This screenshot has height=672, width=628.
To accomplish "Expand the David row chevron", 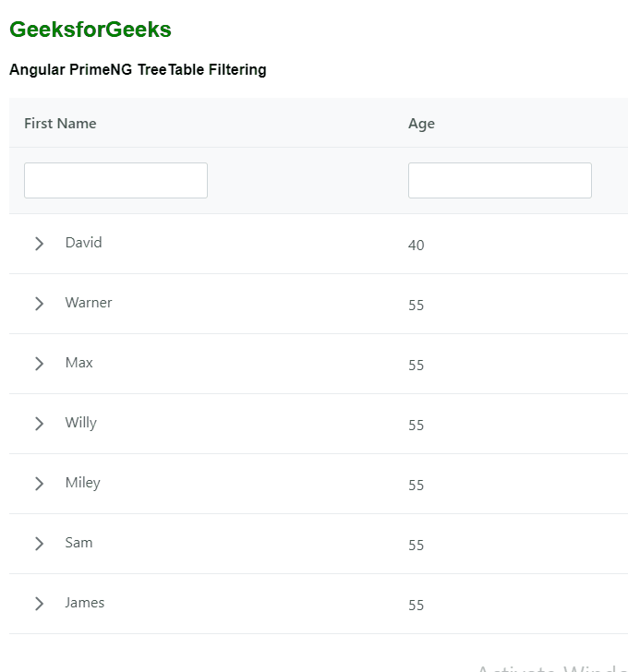I will 39,244.
